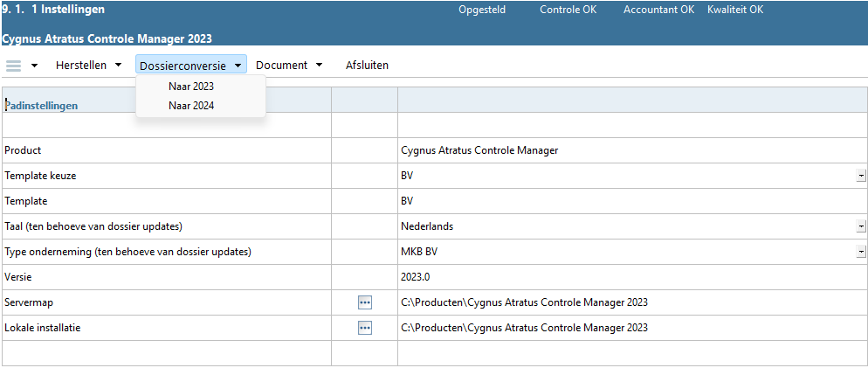Open the Template keuze dropdown arrow
The image size is (868, 368).
pos(861,176)
